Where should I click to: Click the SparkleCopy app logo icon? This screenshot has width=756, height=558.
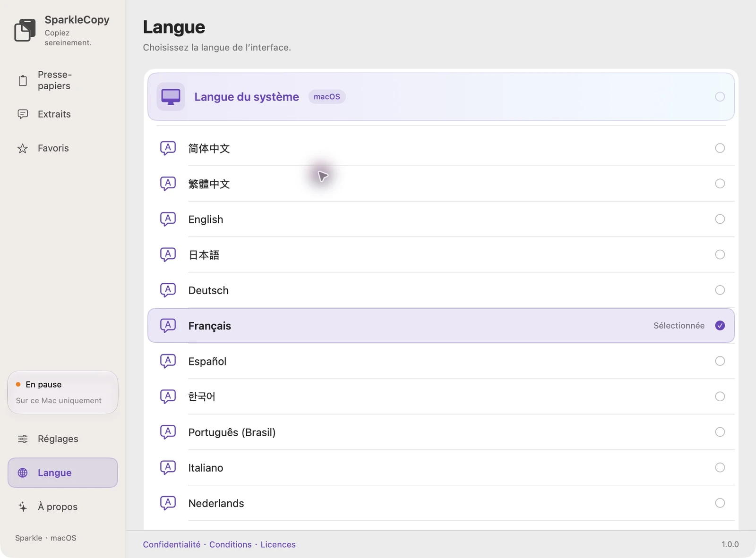click(25, 30)
